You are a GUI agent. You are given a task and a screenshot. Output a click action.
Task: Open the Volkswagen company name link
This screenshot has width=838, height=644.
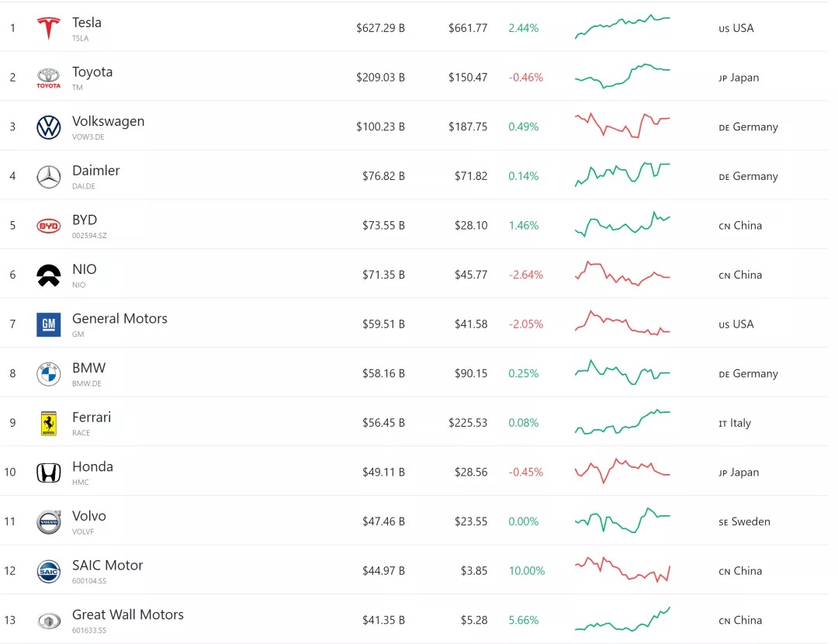click(108, 121)
